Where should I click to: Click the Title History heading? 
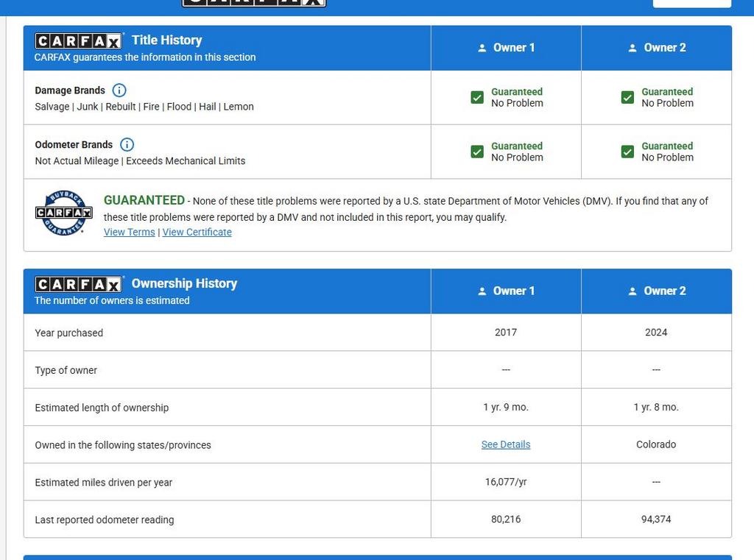[x=167, y=40]
